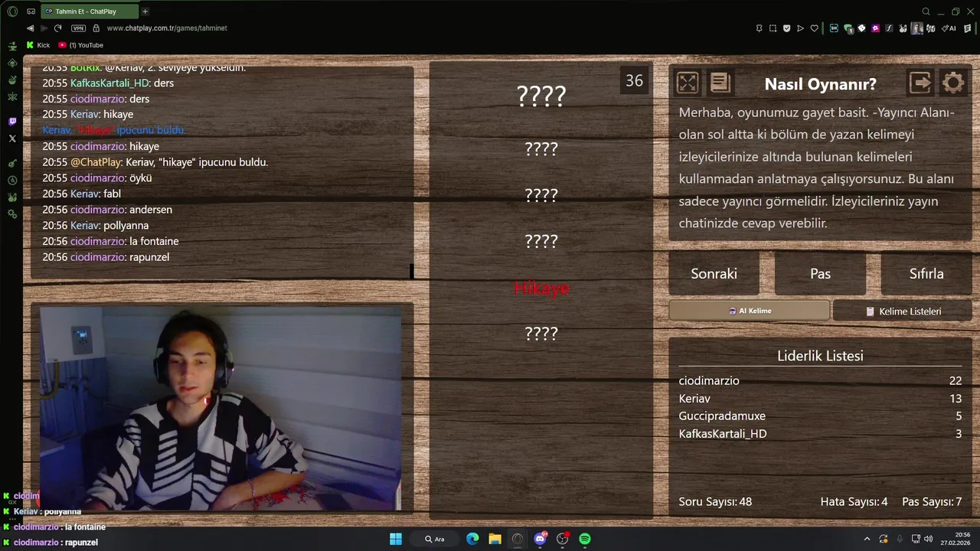The height and width of the screenshot is (551, 980).
Task: Expand the system tray hidden icons chevron
Action: pyautogui.click(x=867, y=539)
